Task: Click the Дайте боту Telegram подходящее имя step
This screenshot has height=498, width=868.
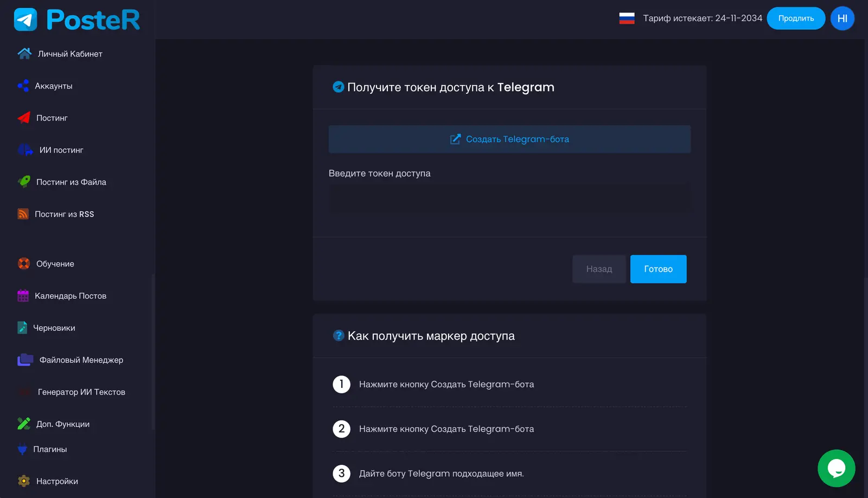Action: pyautogui.click(x=442, y=474)
